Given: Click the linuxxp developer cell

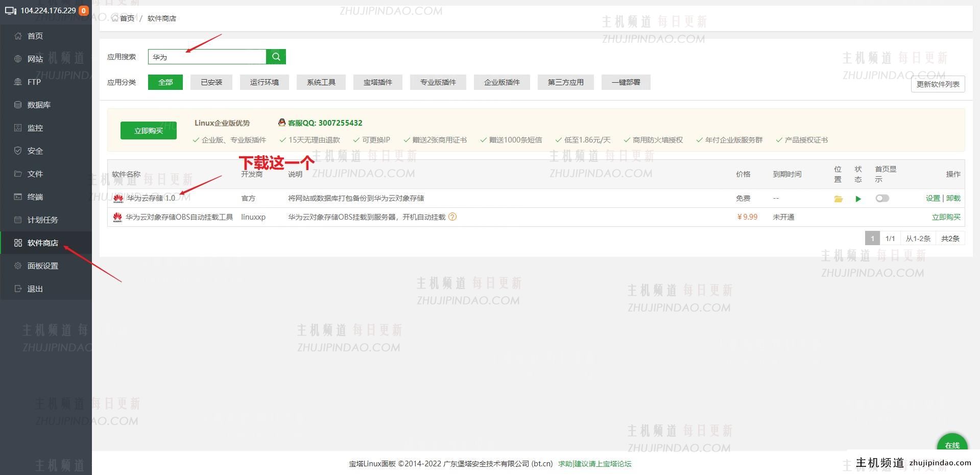Looking at the screenshot, I should [253, 217].
